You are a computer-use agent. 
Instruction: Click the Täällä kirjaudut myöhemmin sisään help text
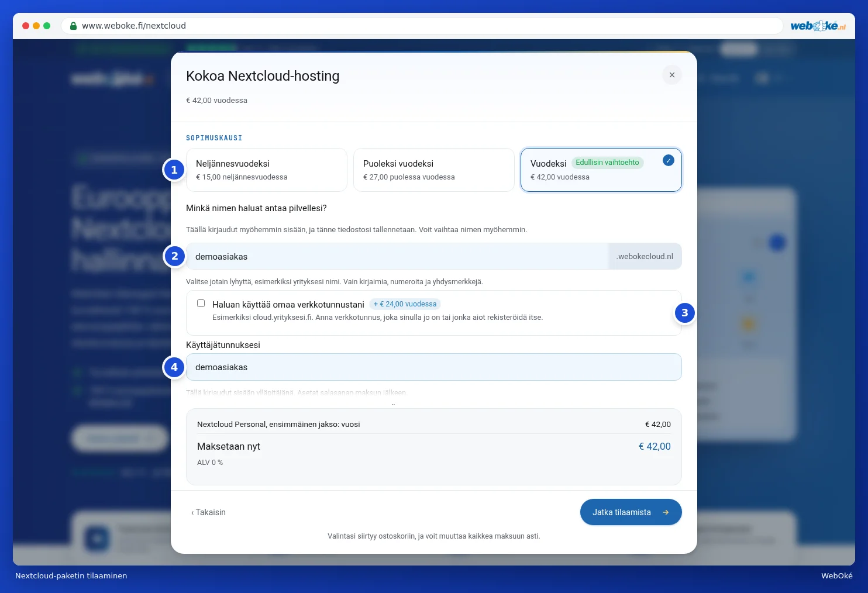pos(356,230)
